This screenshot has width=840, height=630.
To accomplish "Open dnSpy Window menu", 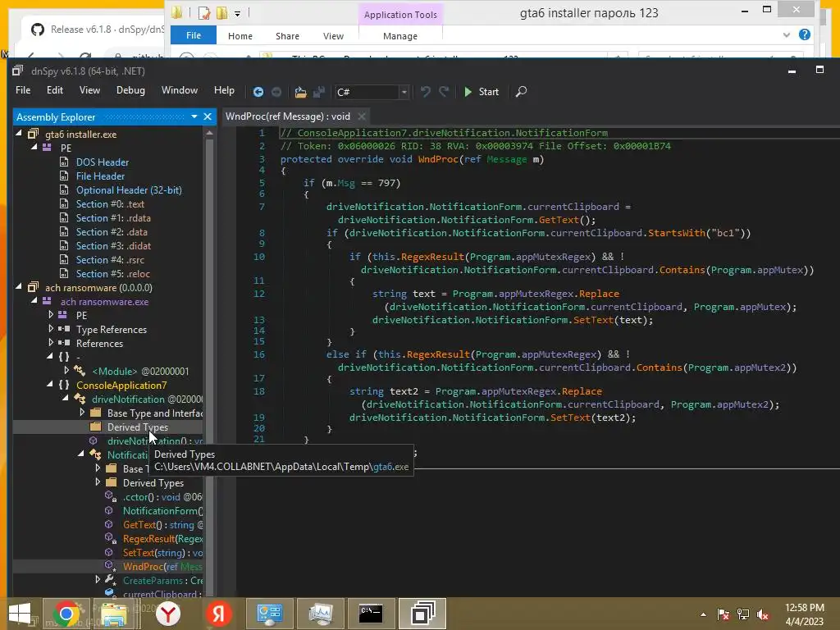I will (180, 90).
